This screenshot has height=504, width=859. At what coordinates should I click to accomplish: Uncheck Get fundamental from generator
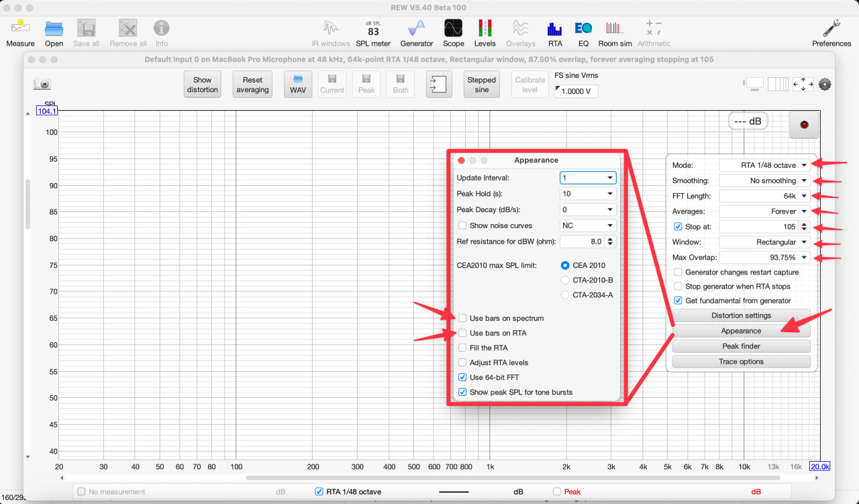[678, 301]
